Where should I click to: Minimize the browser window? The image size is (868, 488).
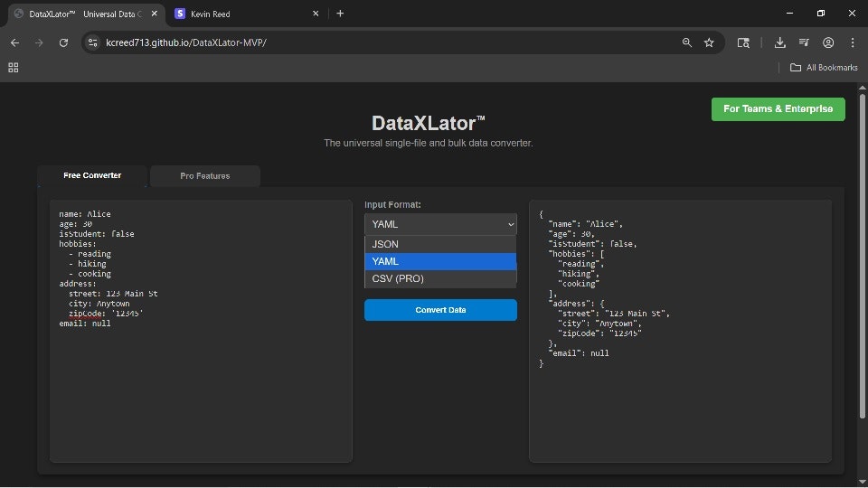(x=790, y=14)
